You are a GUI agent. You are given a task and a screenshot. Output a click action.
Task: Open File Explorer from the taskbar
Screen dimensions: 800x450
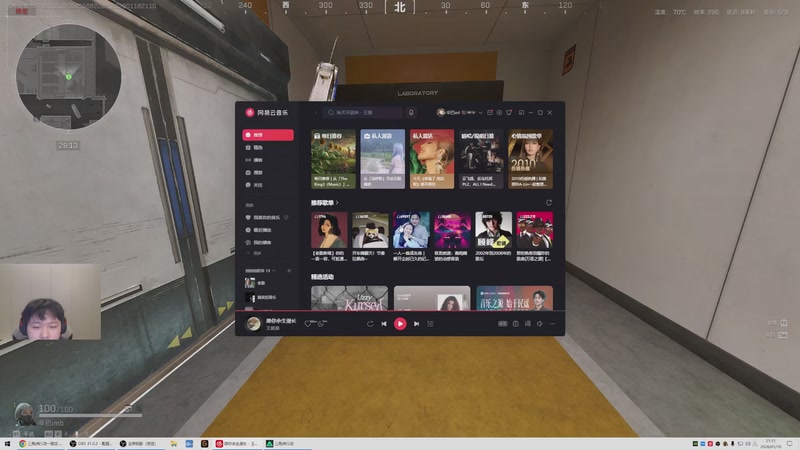[x=174, y=444]
